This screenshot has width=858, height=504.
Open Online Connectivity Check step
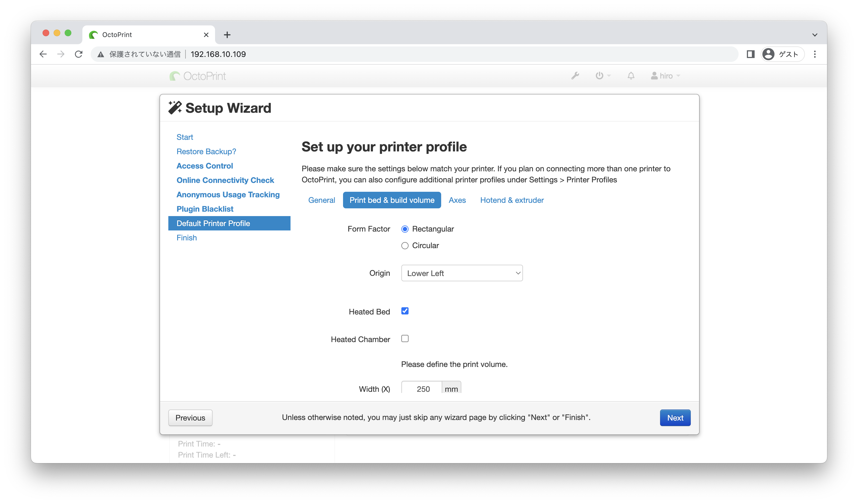click(225, 180)
